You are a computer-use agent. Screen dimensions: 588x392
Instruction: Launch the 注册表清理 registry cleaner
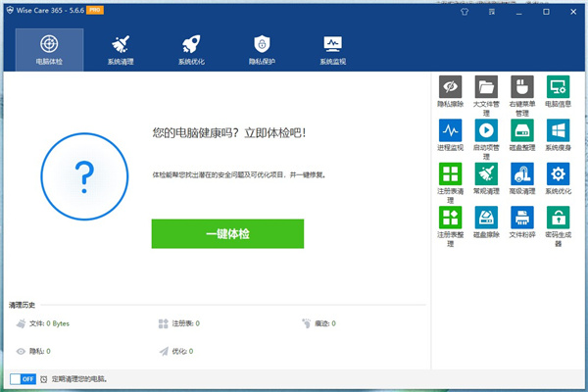(x=451, y=176)
